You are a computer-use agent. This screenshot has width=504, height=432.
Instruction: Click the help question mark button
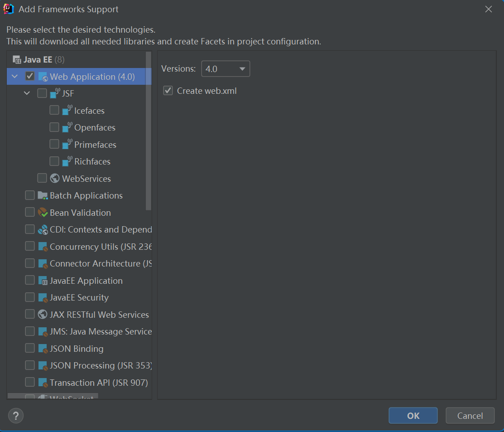tap(16, 415)
